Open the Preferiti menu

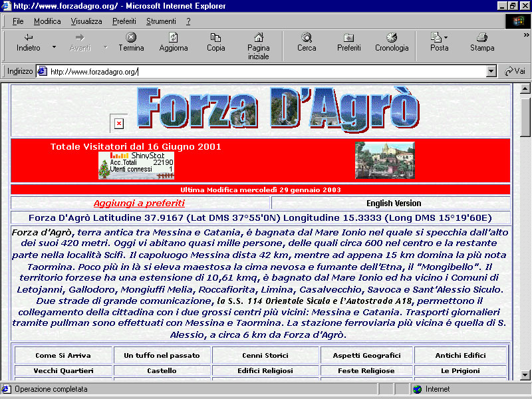point(124,21)
